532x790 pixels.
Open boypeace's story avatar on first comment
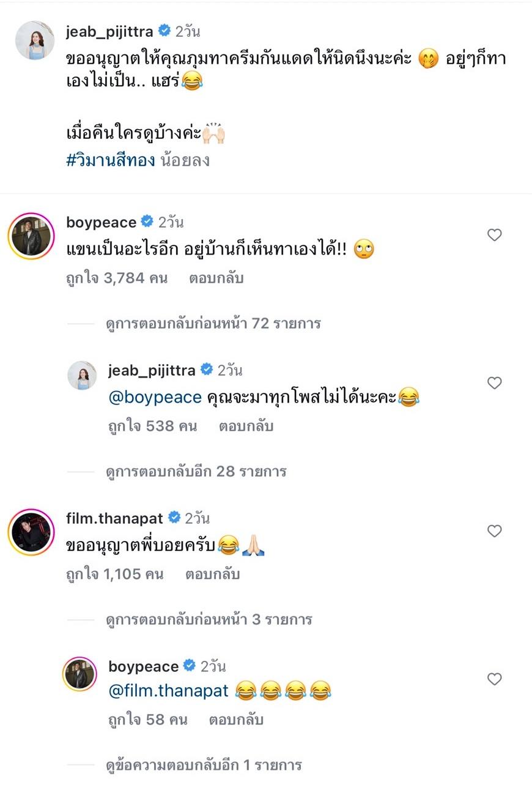pos(31,235)
